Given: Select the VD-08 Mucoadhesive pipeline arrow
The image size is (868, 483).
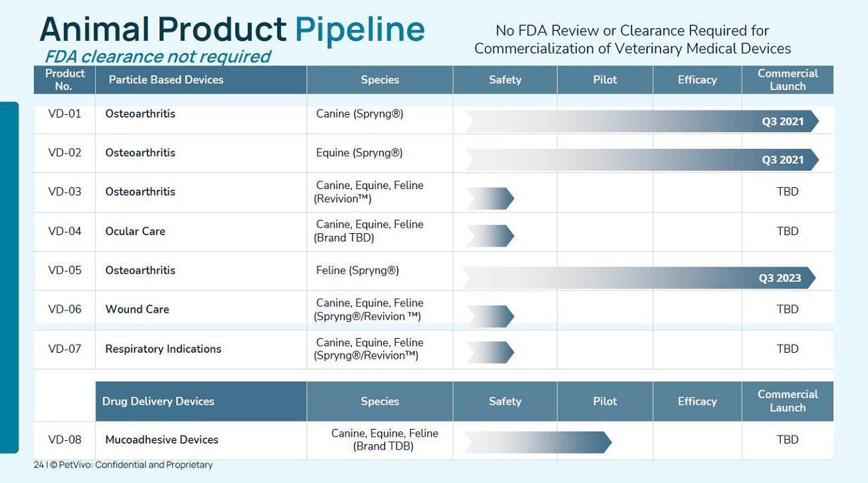Looking at the screenshot, I should [x=537, y=442].
